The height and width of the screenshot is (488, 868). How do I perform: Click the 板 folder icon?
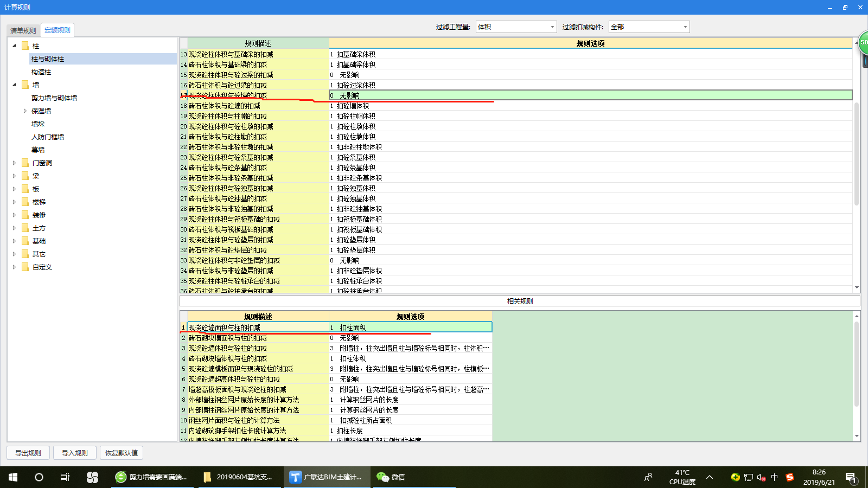point(25,189)
